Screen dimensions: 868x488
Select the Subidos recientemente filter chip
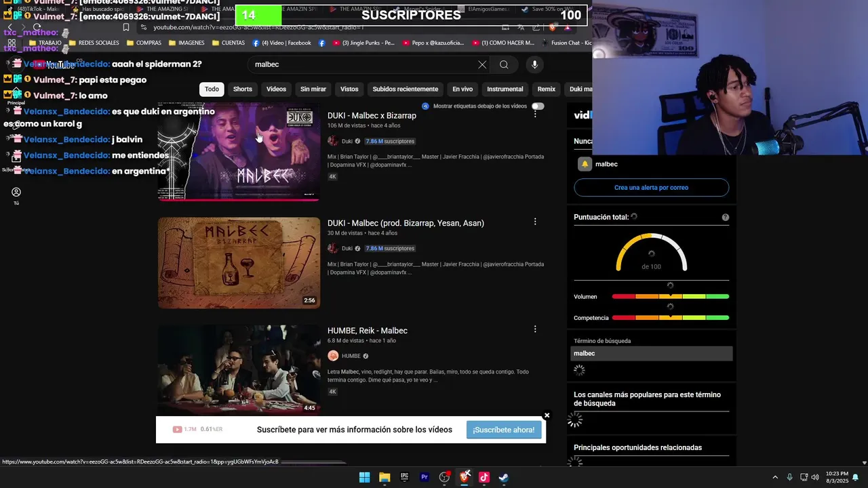click(x=406, y=89)
